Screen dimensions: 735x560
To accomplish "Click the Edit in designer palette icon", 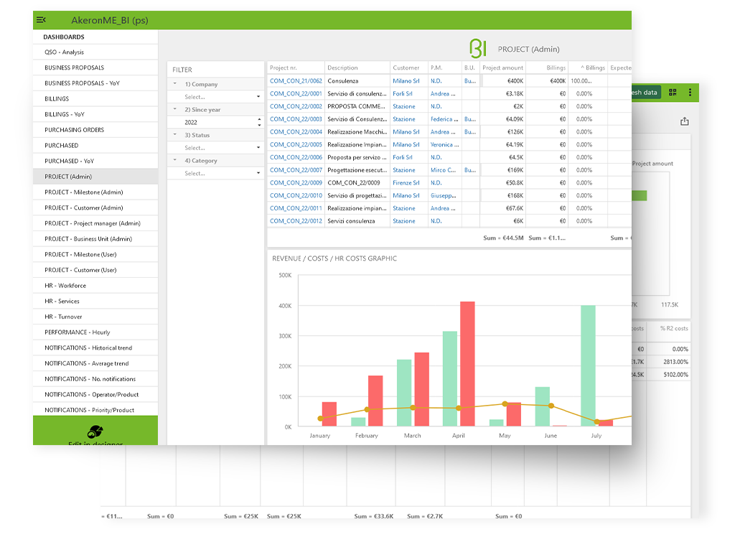I will 94,432.
